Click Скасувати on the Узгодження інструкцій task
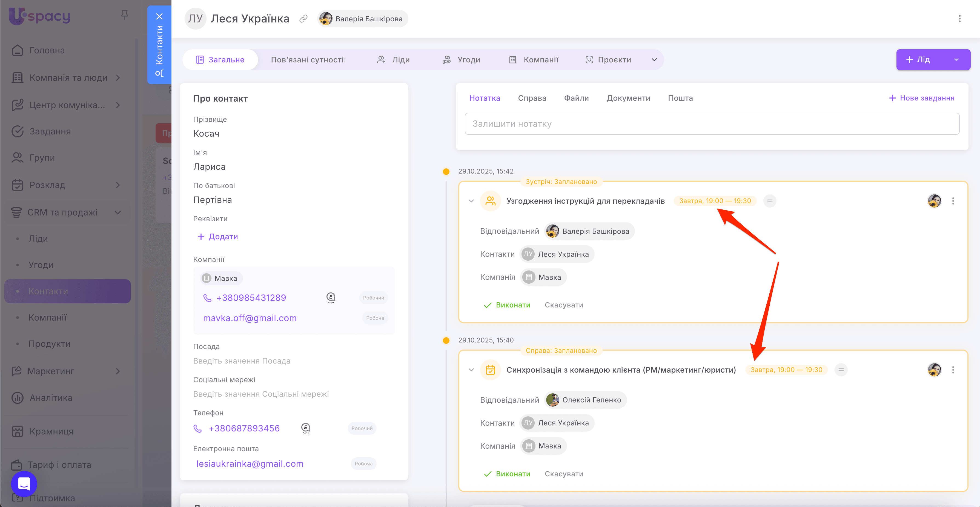Image resolution: width=980 pixels, height=507 pixels. 563,305
